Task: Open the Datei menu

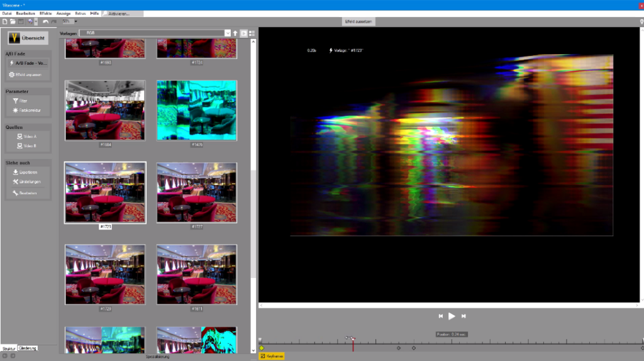Action: 7,14
